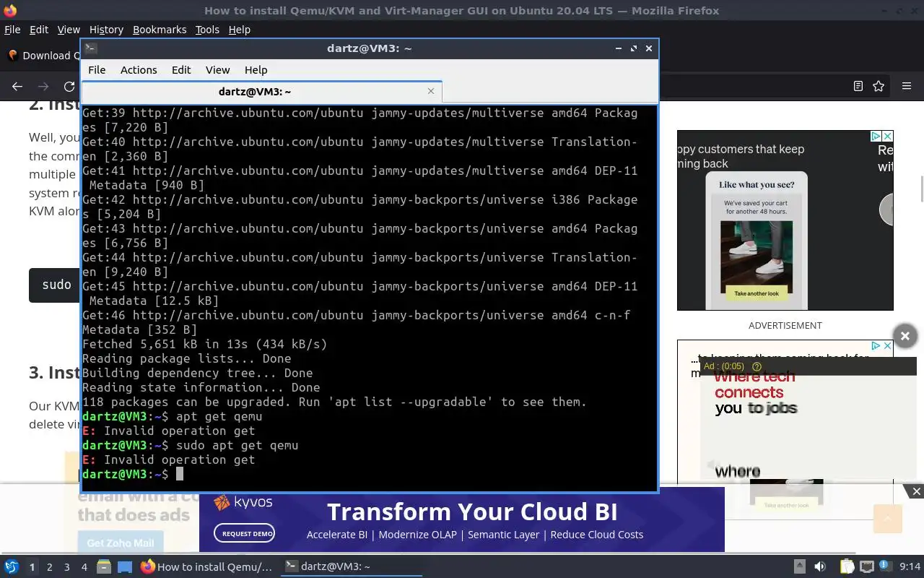Switch to workspace 4

tap(84, 567)
